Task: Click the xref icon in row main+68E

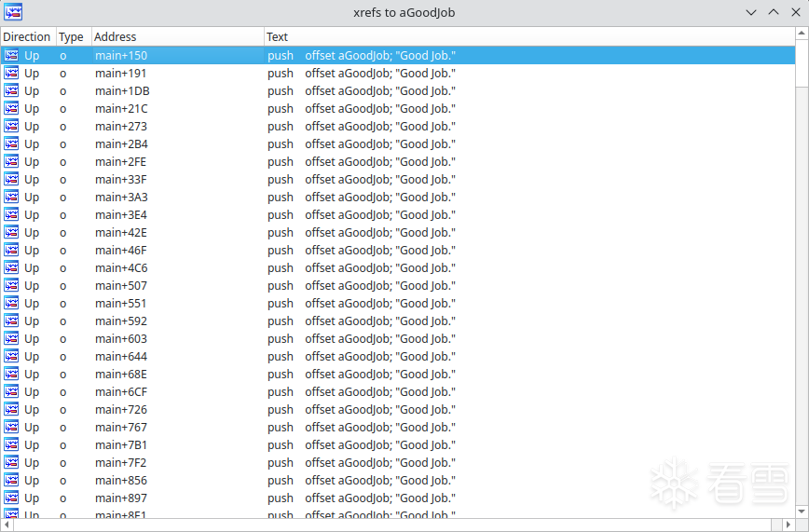Action: (11, 375)
